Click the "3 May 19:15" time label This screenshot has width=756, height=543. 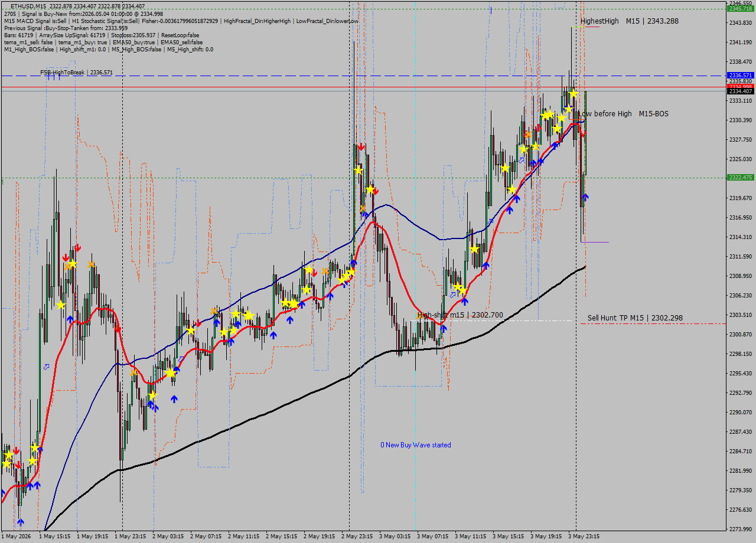pos(546,537)
